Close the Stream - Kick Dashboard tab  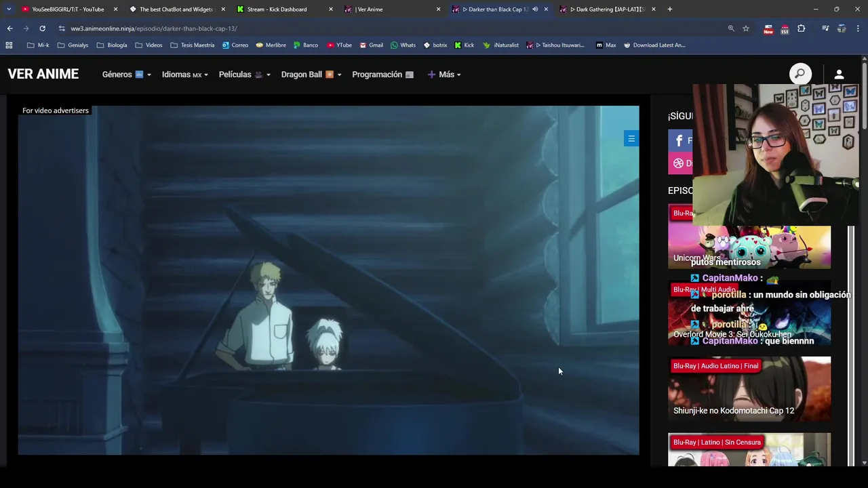pos(331,9)
